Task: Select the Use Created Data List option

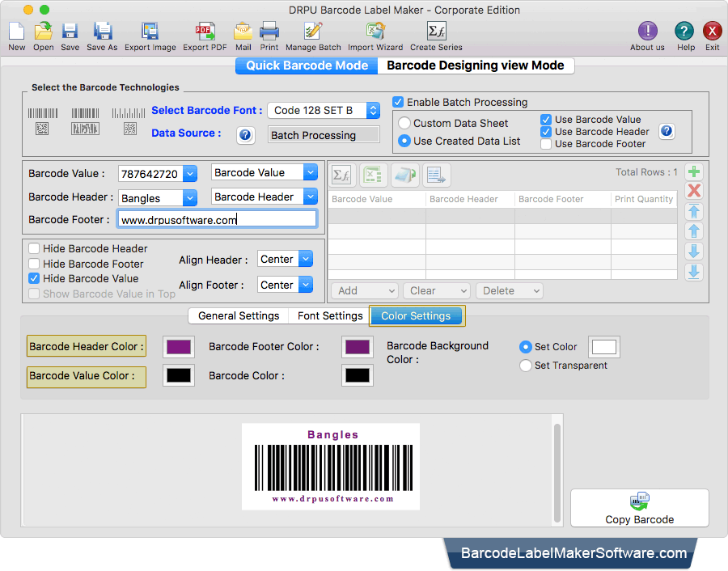Action: 404,141
